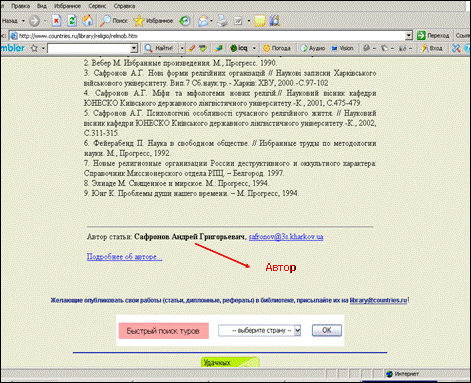Open Поиск search magnifier button
This screenshot has width=471, height=383.
click(x=114, y=21)
